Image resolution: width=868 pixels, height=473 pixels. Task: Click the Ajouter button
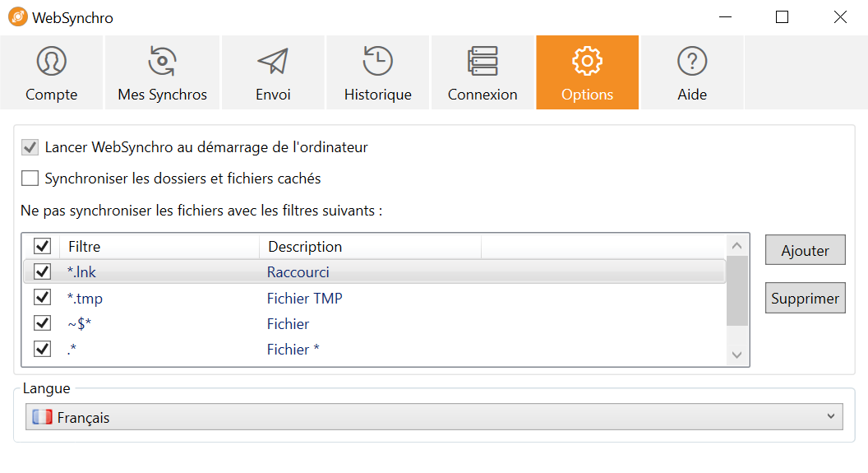(x=805, y=250)
